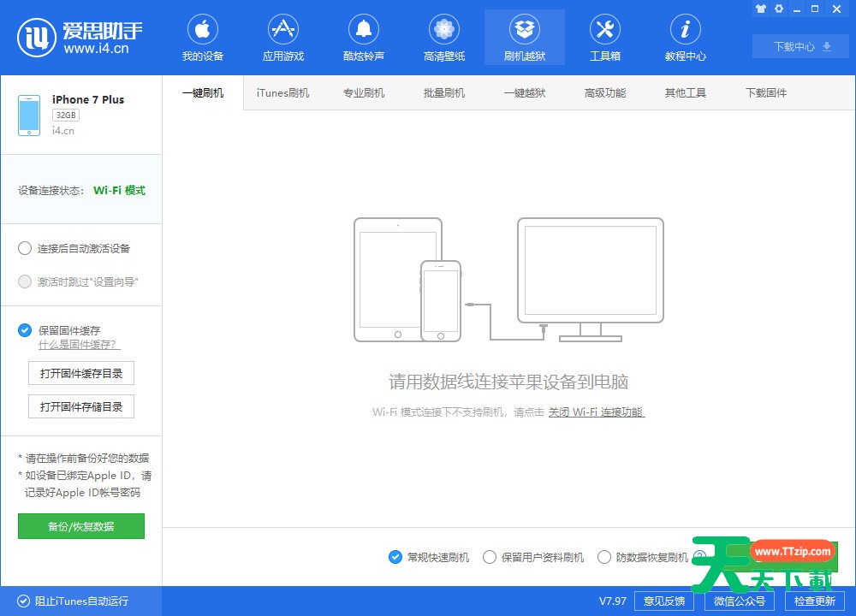Image resolution: width=856 pixels, height=616 pixels.
Task: Open the 我的设备 (My Device) section
Action: 202,38
